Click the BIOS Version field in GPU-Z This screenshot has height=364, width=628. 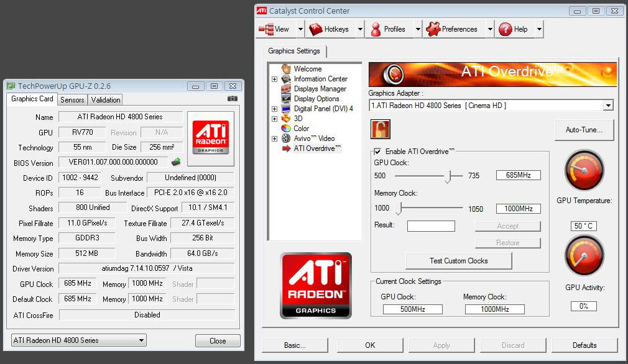coord(113,162)
